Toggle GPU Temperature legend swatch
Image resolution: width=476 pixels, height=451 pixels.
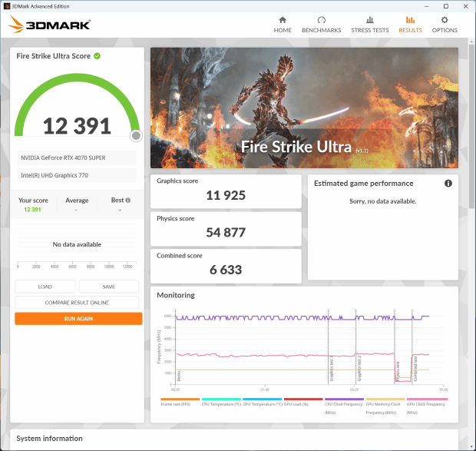[x=263, y=399]
